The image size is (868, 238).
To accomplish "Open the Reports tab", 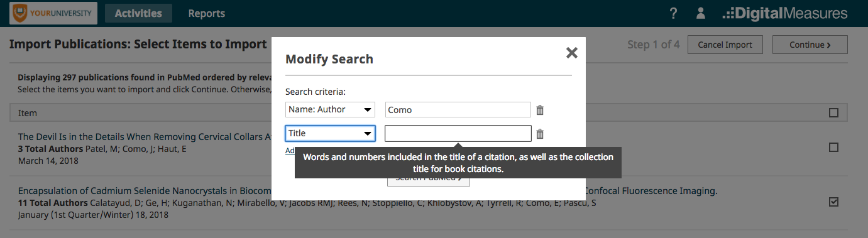I will [x=207, y=13].
